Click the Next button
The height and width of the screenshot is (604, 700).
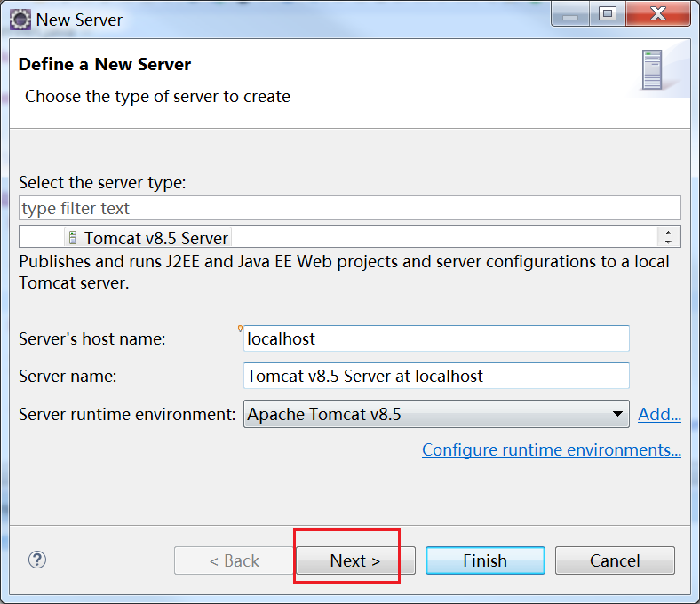[x=355, y=560]
